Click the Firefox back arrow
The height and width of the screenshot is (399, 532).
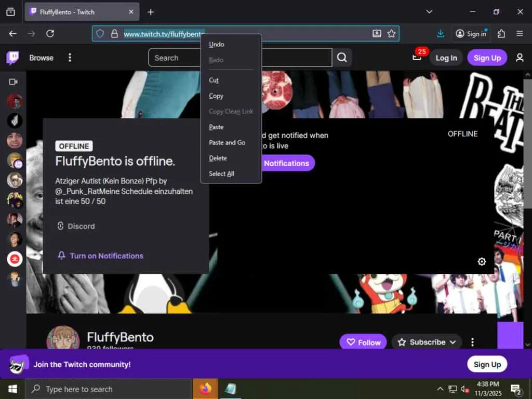pyautogui.click(x=12, y=34)
